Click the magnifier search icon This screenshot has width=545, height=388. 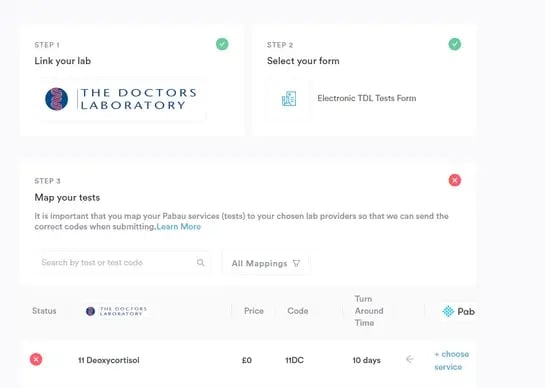point(201,262)
